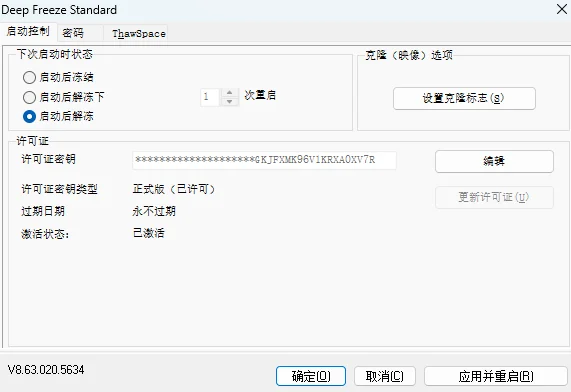The image size is (571, 392).
Task: Click the version text V8.63.020.5634
Action: 46,370
